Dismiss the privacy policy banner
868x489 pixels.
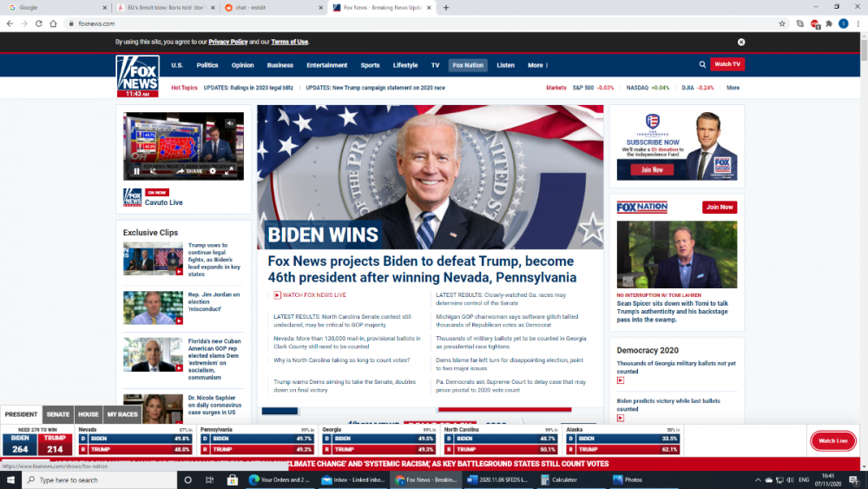[741, 42]
